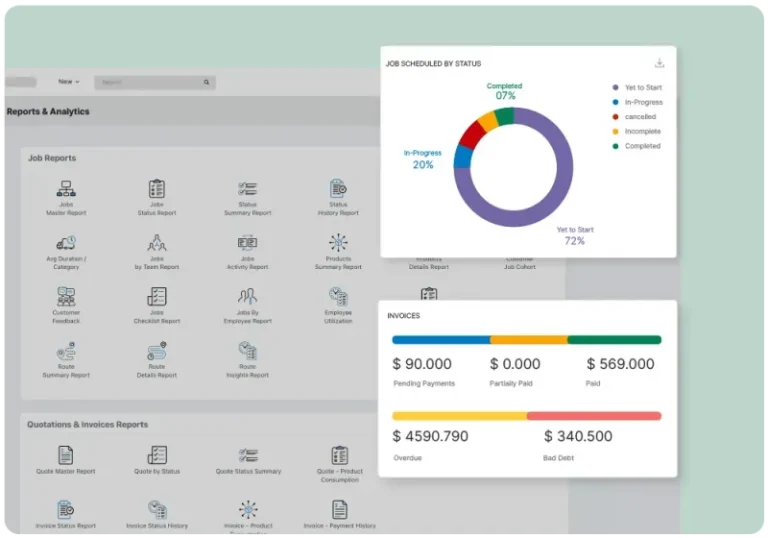This screenshot has width=768, height=538.
Task: Open Route Insights Report icon
Action: (248, 351)
